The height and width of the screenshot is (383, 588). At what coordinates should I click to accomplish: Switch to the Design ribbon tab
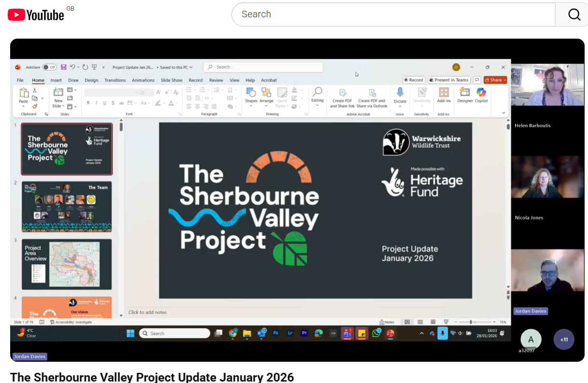[x=91, y=80]
